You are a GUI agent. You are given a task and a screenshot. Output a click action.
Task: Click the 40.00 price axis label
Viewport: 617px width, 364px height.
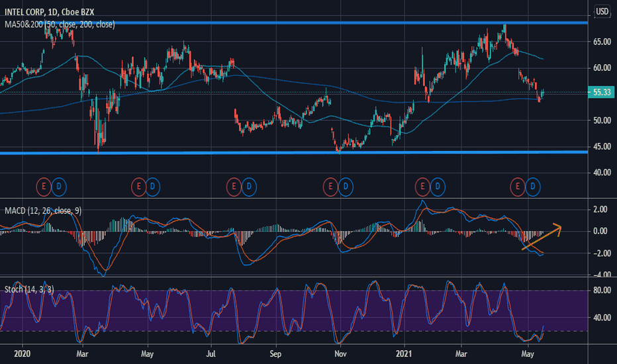(602, 172)
